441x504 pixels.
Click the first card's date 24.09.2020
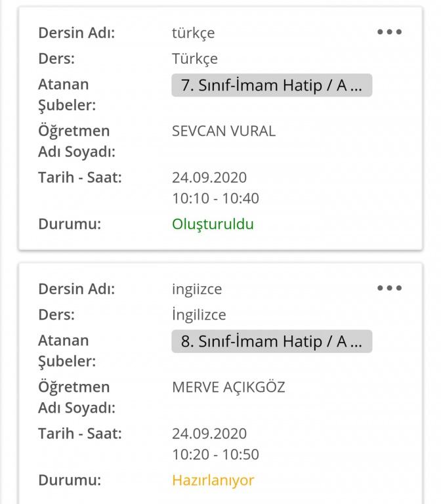(x=209, y=177)
